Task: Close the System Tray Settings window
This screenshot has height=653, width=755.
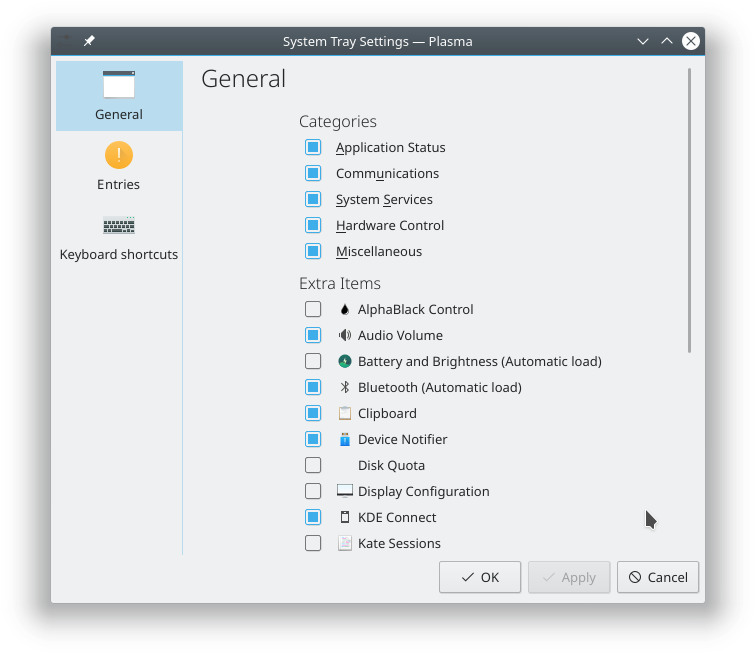Action: [x=690, y=41]
